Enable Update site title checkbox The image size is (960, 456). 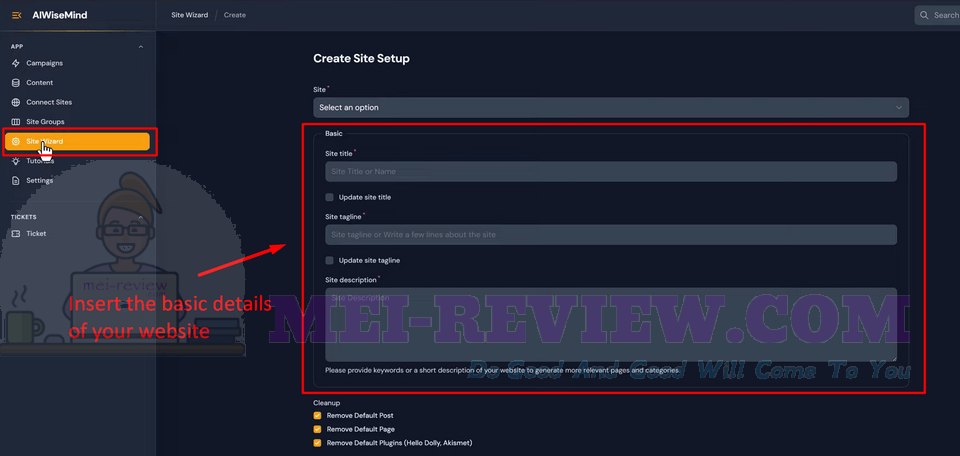(x=329, y=197)
